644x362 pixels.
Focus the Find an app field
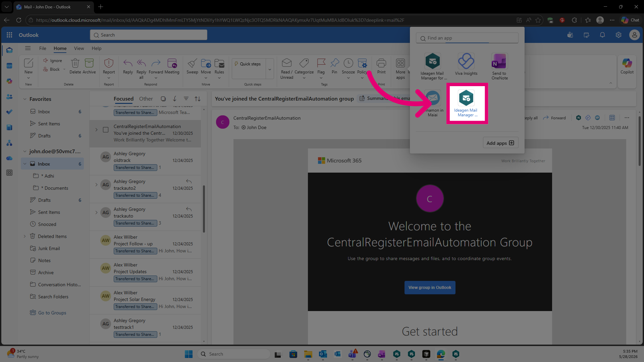(467, 38)
